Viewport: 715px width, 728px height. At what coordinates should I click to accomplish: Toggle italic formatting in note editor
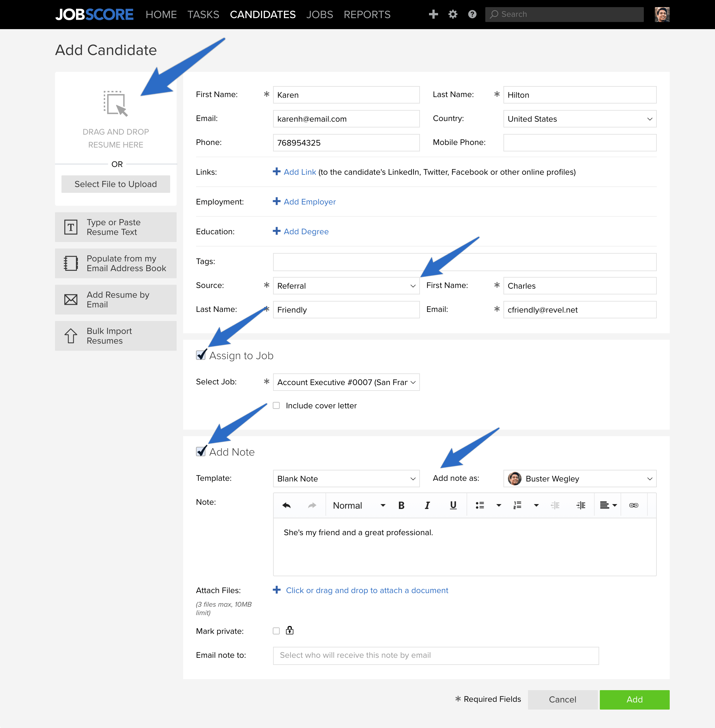(x=427, y=505)
